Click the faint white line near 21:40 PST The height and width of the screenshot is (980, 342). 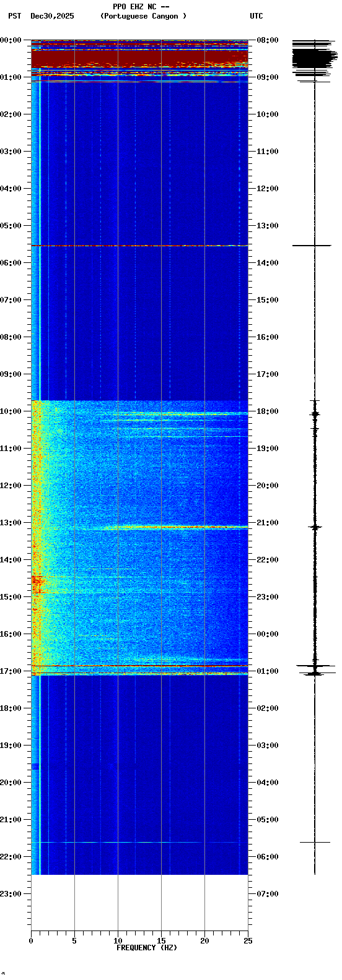click(139, 842)
